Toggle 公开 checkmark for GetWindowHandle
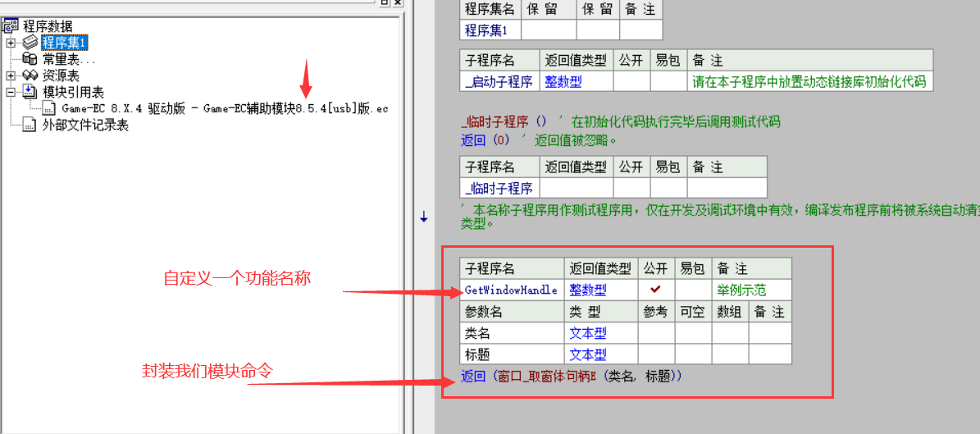The image size is (980, 434). tap(656, 290)
